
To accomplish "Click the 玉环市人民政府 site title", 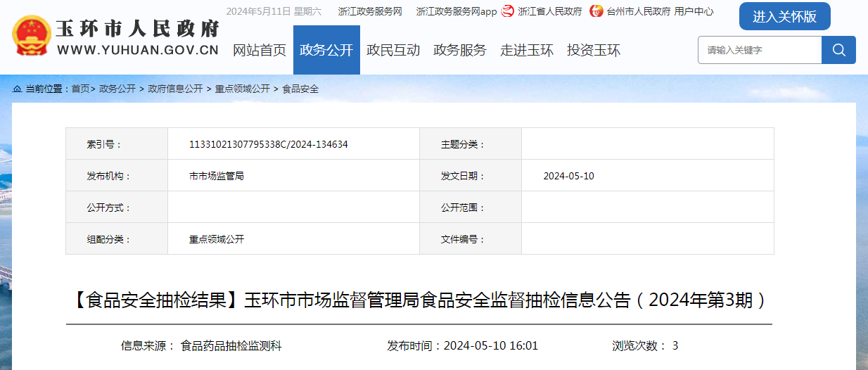I will coord(138,28).
